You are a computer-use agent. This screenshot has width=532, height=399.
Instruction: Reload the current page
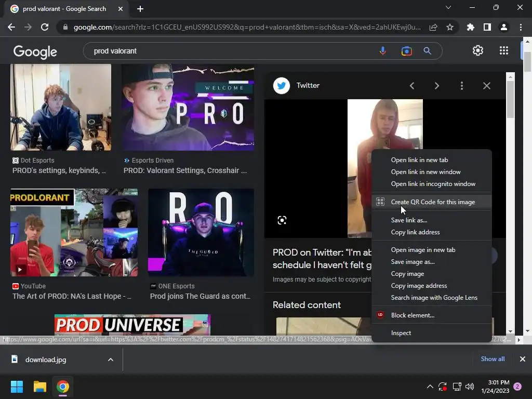click(x=45, y=27)
